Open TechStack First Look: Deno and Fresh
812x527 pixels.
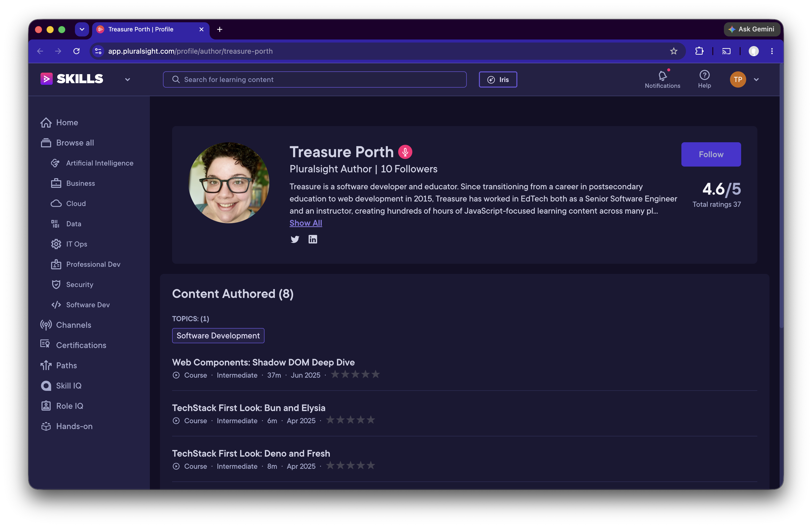251,453
